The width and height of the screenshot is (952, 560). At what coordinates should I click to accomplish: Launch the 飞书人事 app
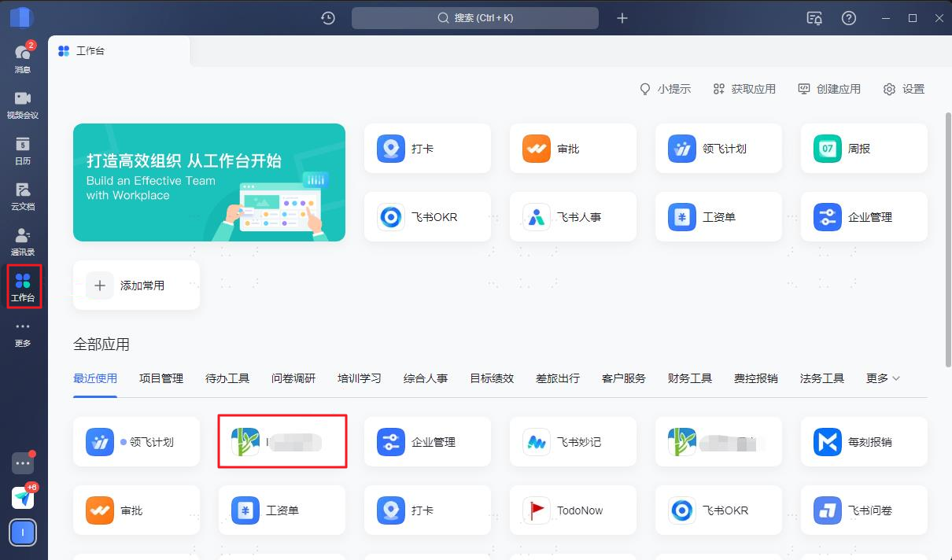click(573, 217)
